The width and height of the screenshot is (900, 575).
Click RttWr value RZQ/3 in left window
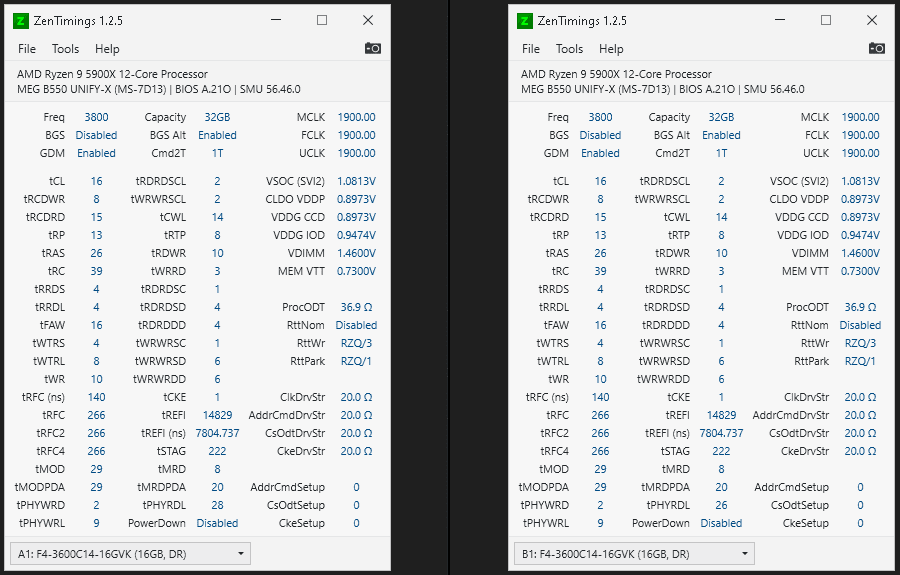(x=356, y=343)
